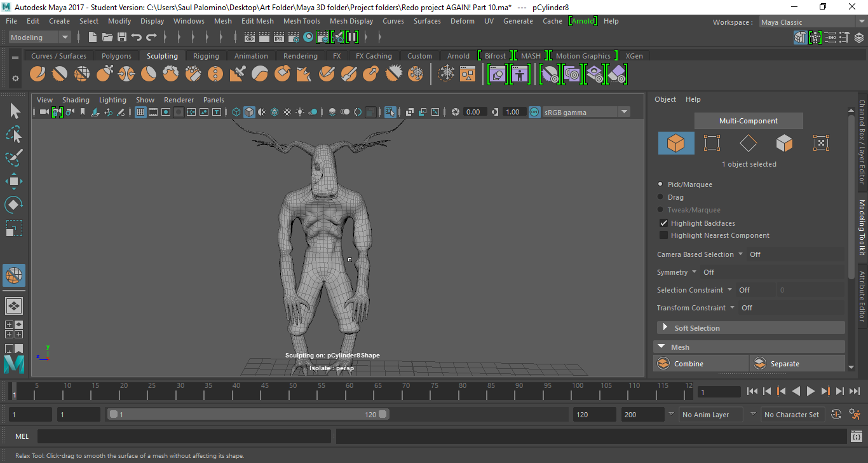868x463 pixels.
Task: Select the Lasso tool in left toolbox
Action: pos(14,135)
